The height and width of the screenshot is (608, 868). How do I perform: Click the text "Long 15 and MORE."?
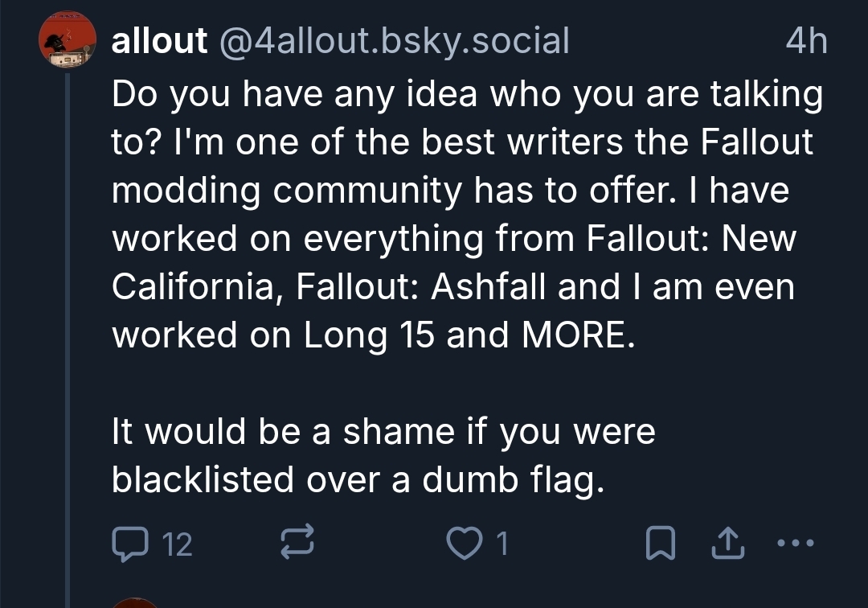click(x=469, y=335)
